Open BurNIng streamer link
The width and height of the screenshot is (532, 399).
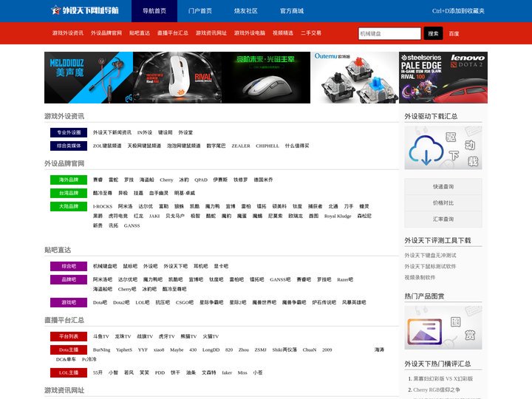[x=101, y=349]
